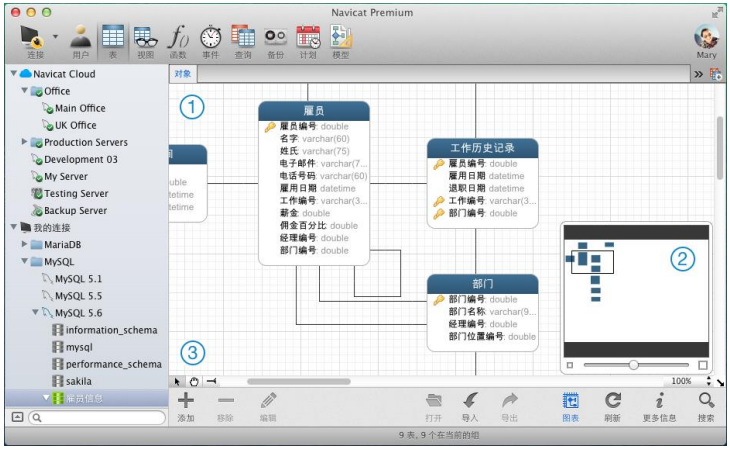The image size is (730, 449).
Task: Click the new object icon beside tab overflow
Action: point(716,74)
